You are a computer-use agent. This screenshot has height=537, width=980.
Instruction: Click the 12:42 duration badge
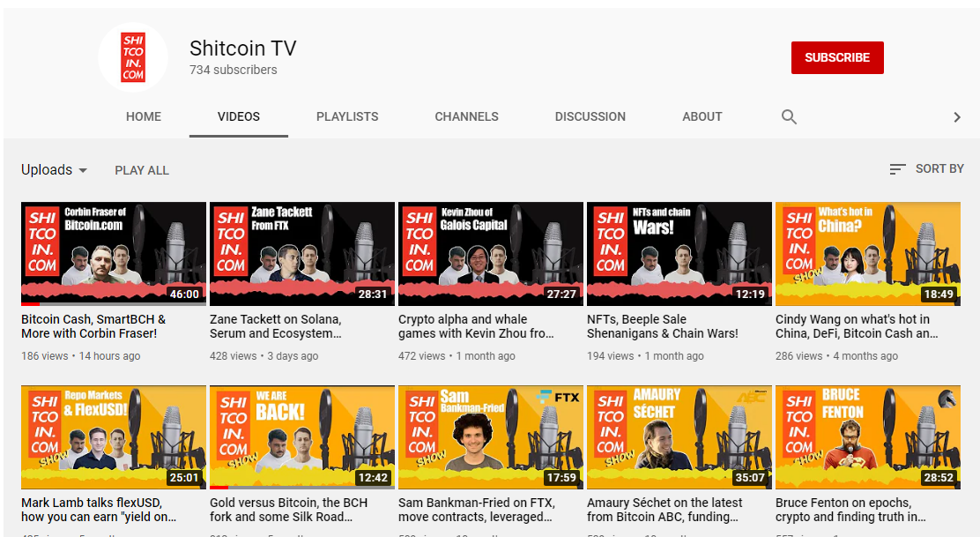(x=373, y=478)
